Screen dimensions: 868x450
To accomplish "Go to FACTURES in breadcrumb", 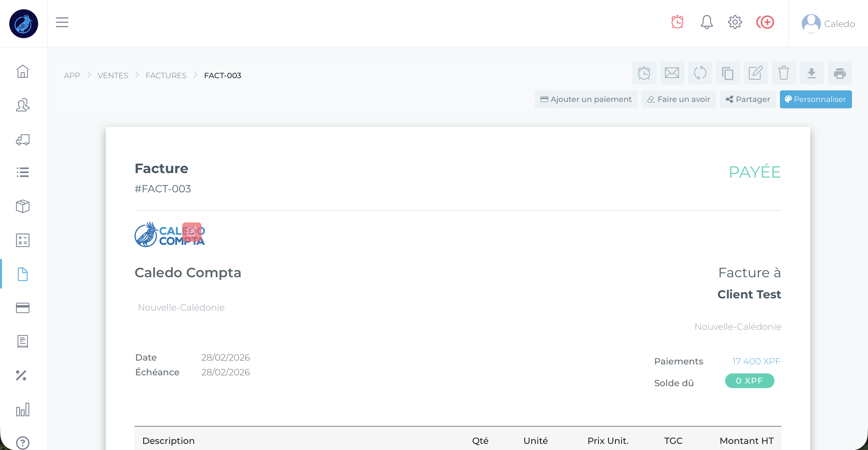I will [166, 76].
